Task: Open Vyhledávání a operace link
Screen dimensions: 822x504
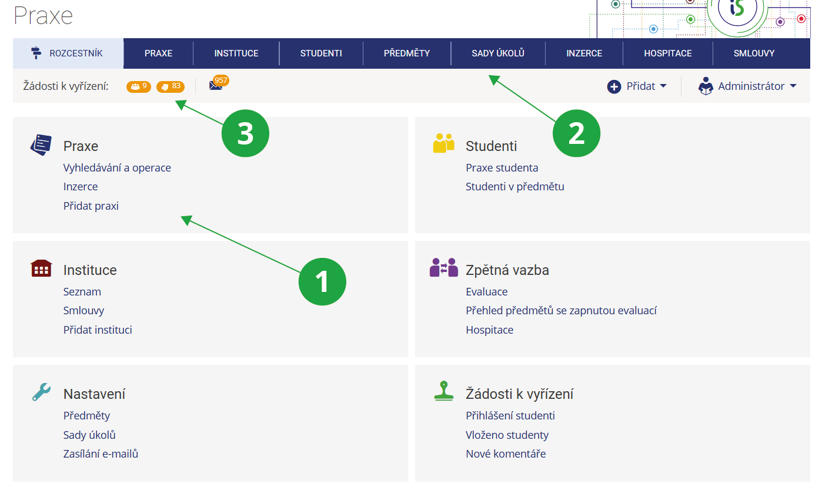Action: 117,168
